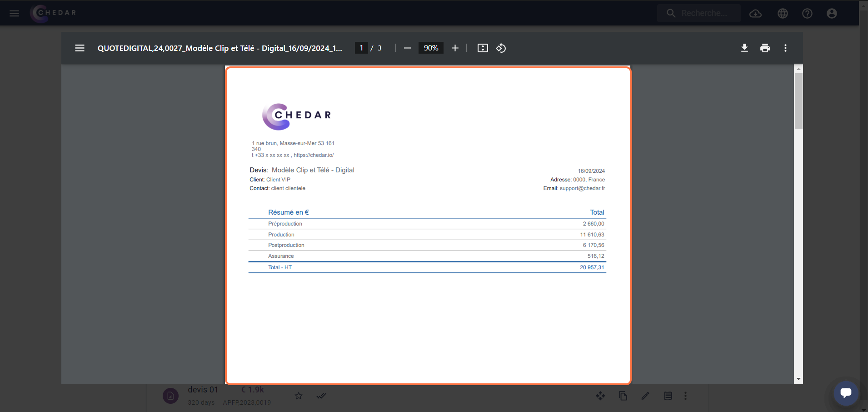Download the PDF document
This screenshot has width=868, height=412.
point(744,48)
